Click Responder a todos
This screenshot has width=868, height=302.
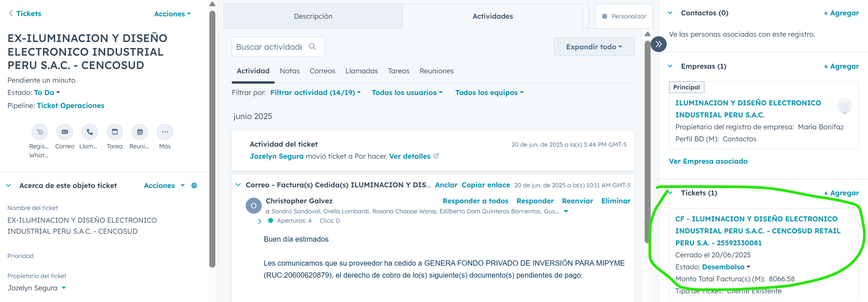tap(475, 201)
